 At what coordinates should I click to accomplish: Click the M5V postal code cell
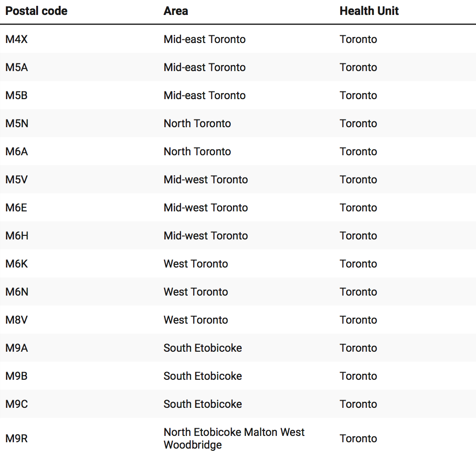pos(17,180)
